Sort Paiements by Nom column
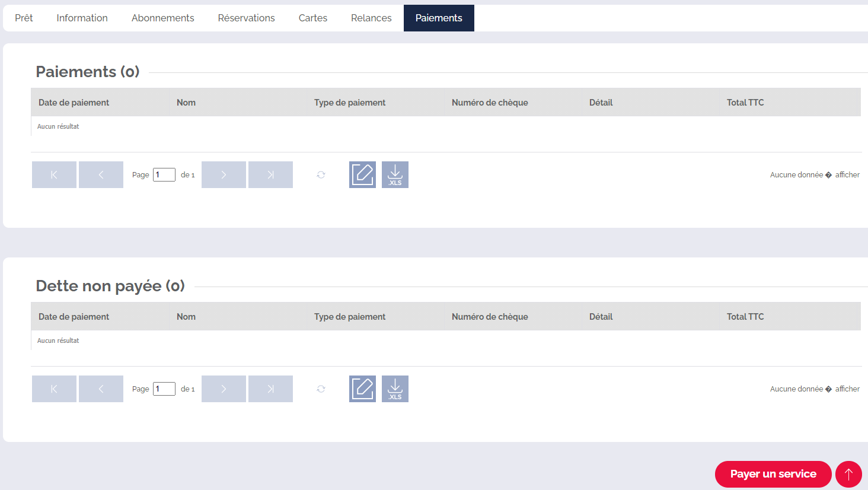 (186, 103)
